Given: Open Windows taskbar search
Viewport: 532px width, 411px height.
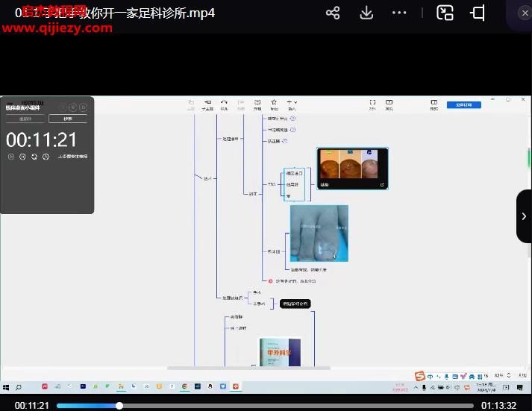Looking at the screenshot, I should coord(19,387).
